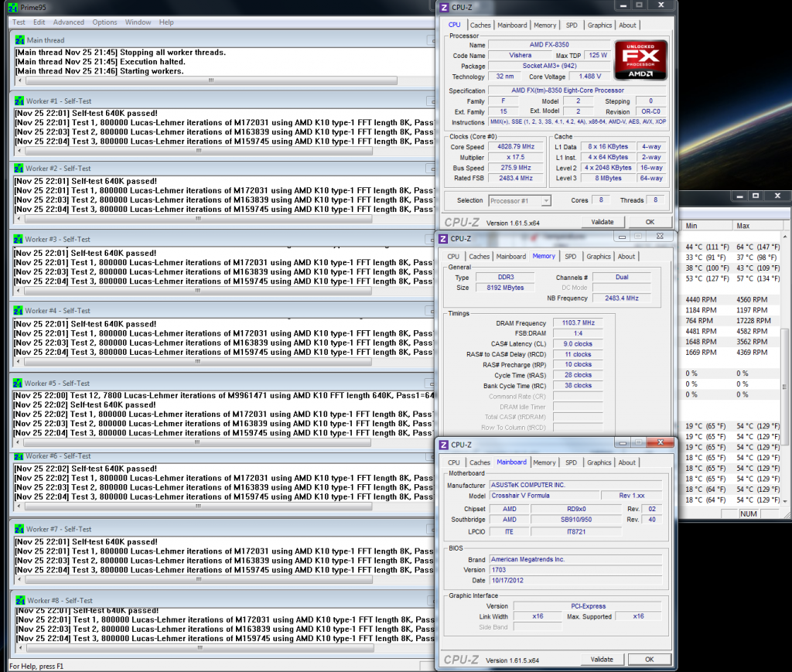Click NUM indicator in monitor status bar

[x=748, y=514]
